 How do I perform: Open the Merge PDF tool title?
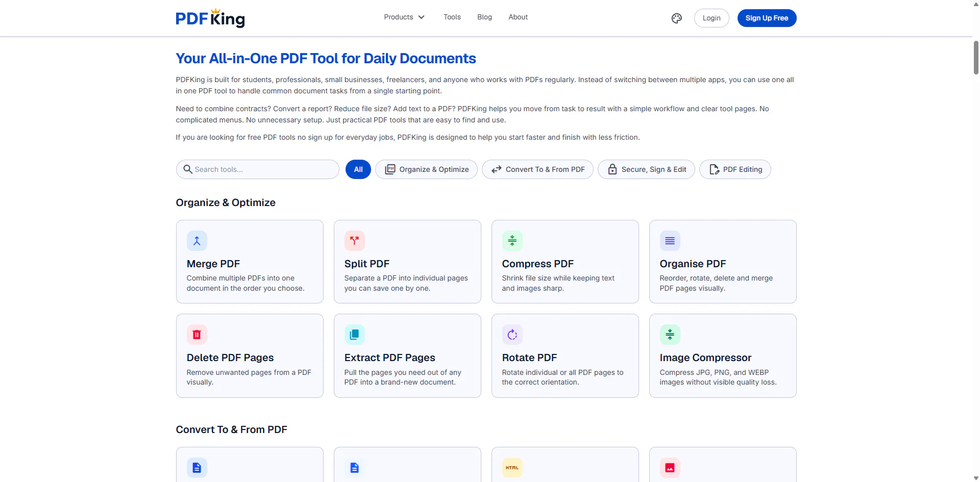213,264
